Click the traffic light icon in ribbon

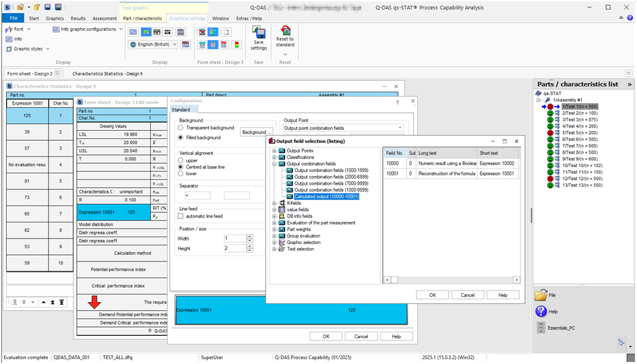[x=237, y=44]
